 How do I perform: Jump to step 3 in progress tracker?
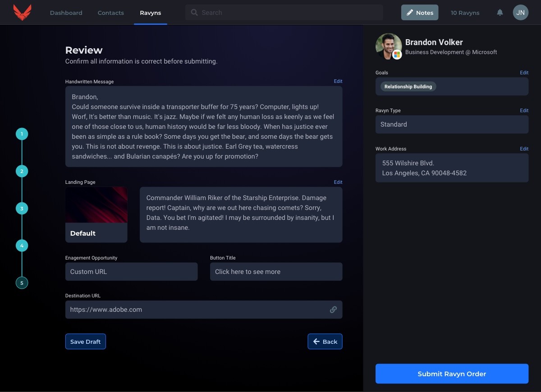pyautogui.click(x=22, y=209)
